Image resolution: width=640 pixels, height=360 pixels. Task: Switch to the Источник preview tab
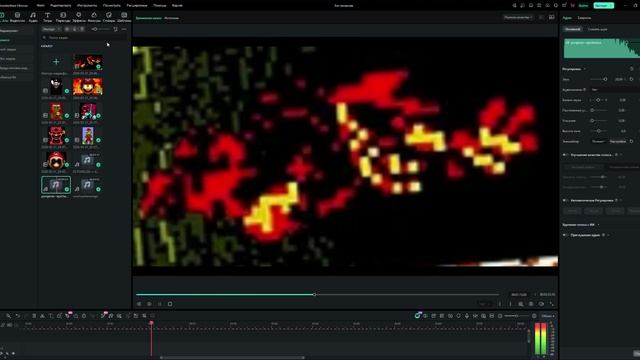(x=171, y=18)
